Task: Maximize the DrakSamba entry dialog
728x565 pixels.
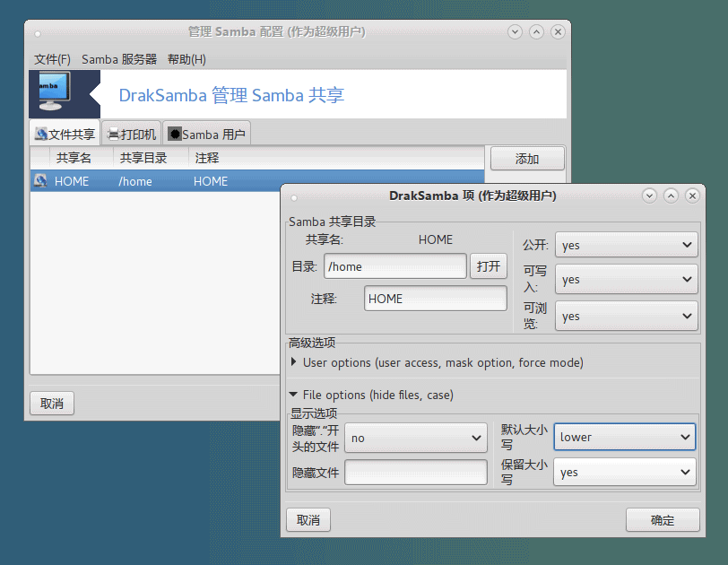Action: click(671, 196)
